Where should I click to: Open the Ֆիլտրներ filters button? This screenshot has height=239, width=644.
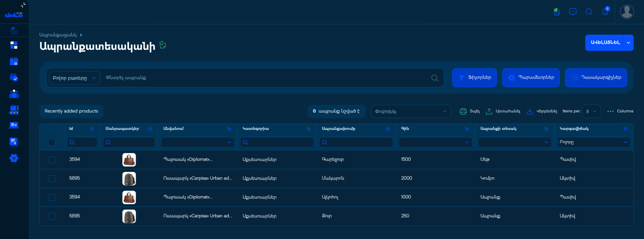[474, 78]
